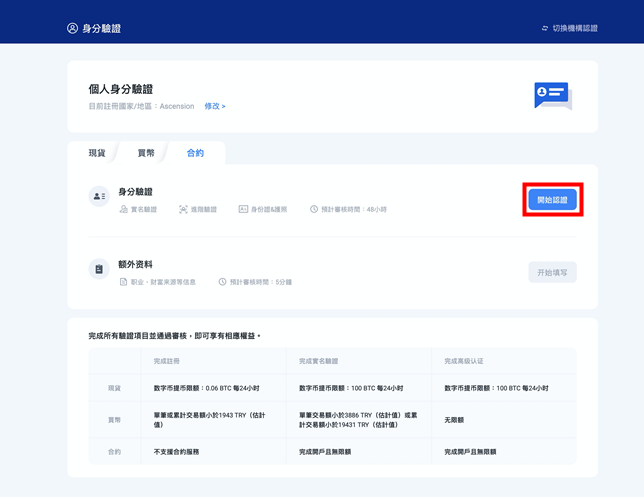
Task: Click the chat card illustration icon
Action: 552,95
